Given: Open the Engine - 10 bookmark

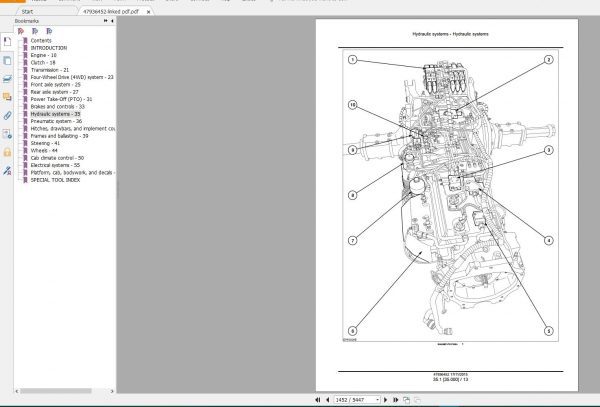Looking at the screenshot, I should click(x=44, y=55).
